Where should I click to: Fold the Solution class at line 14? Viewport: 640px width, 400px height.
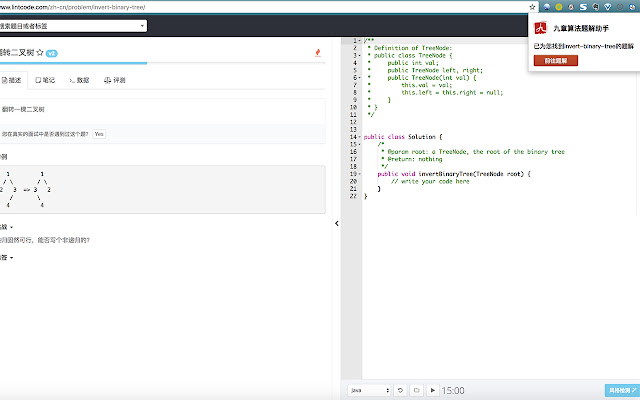coord(359,136)
